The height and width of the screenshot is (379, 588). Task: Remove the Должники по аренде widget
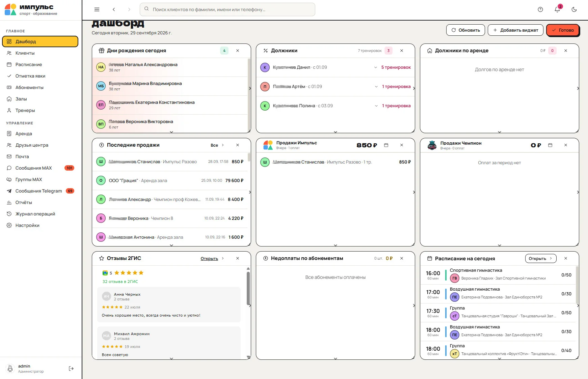566,51
